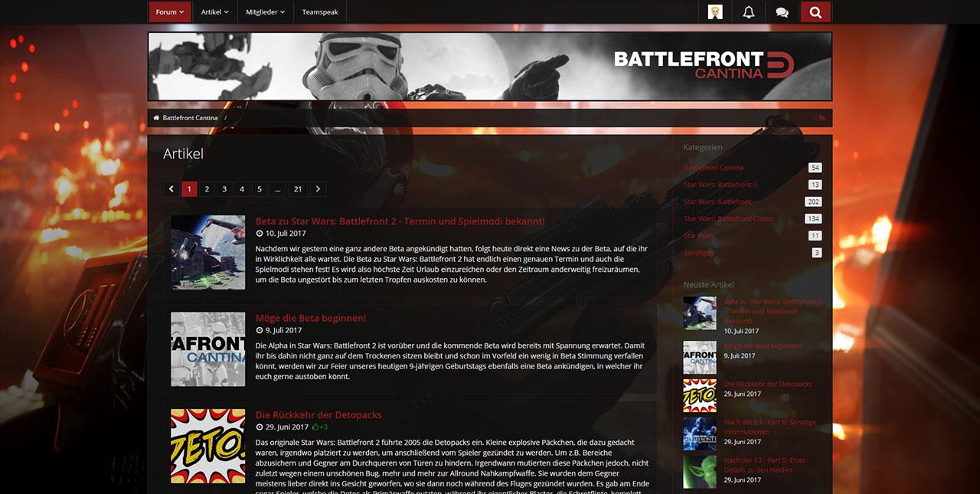Open main article headline 'Möge die Beta beginnen!'

click(x=311, y=318)
